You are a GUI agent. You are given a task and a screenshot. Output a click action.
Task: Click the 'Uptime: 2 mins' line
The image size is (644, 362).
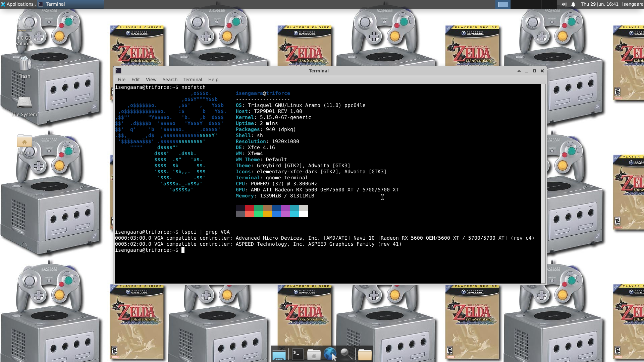point(257,123)
